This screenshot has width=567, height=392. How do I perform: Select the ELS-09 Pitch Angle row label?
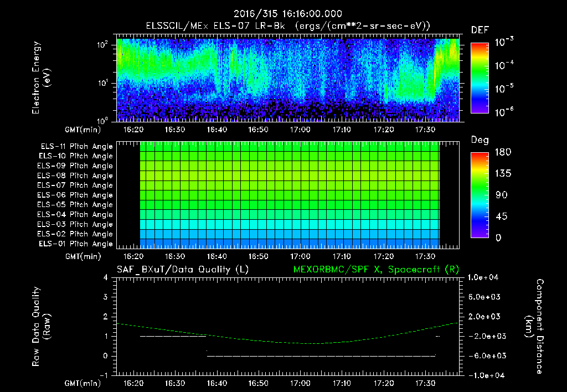[x=75, y=166]
